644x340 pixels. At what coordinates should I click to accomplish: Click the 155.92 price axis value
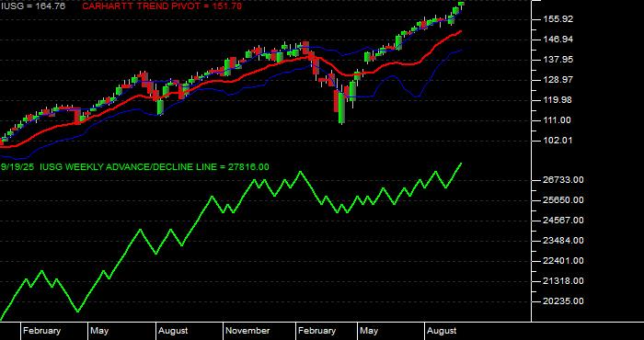[x=558, y=19]
